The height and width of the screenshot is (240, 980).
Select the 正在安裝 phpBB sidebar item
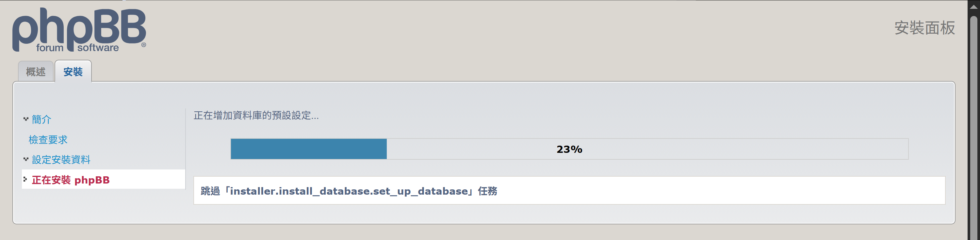[x=71, y=180]
